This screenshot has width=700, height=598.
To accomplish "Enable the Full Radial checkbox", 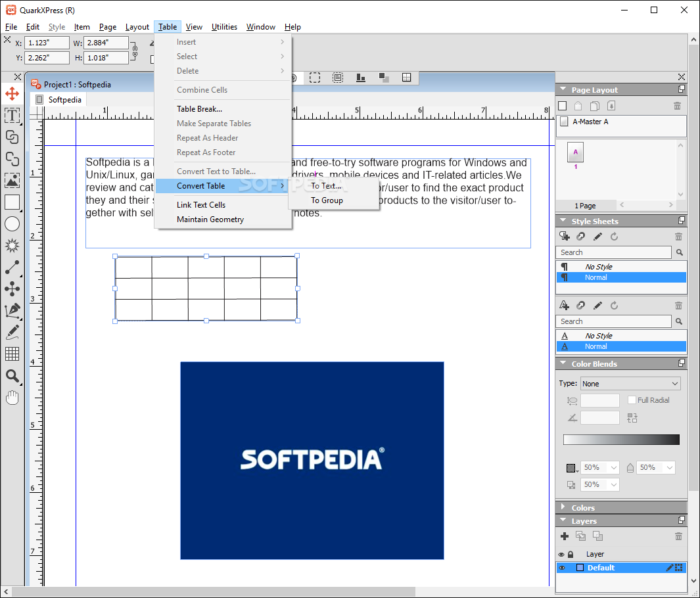I will pos(632,400).
